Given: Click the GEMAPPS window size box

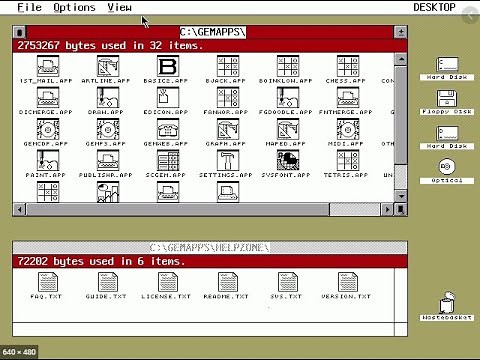Looking at the screenshot, I should (401, 209).
